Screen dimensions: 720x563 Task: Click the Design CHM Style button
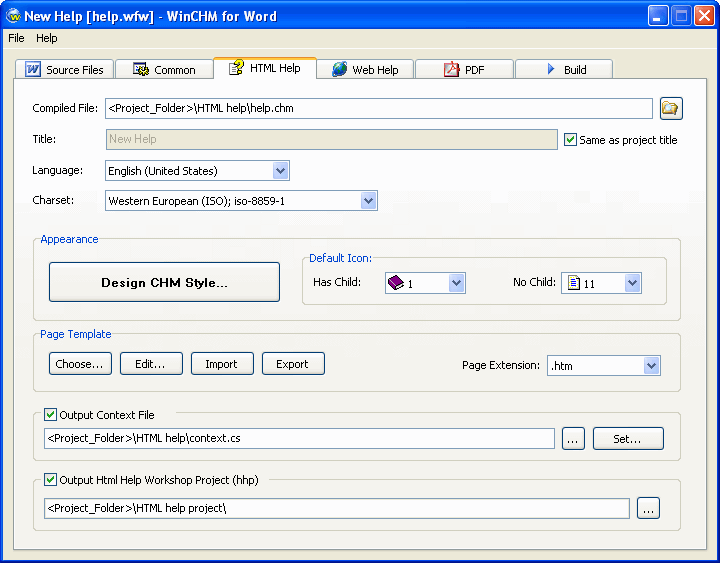pos(164,282)
